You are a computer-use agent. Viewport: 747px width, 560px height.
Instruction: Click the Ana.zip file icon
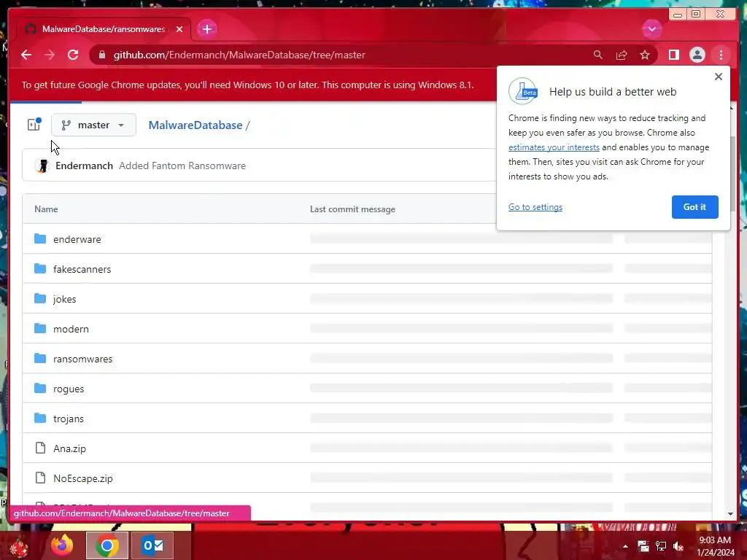41,448
